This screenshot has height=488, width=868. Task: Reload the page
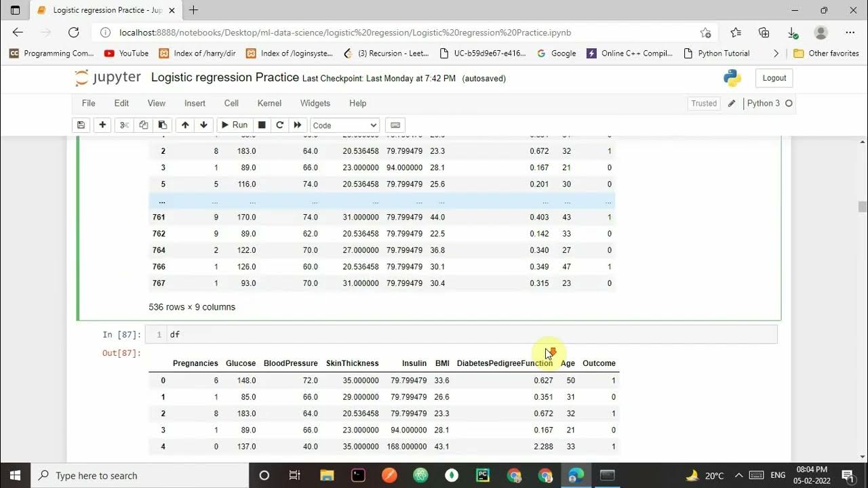[73, 32]
